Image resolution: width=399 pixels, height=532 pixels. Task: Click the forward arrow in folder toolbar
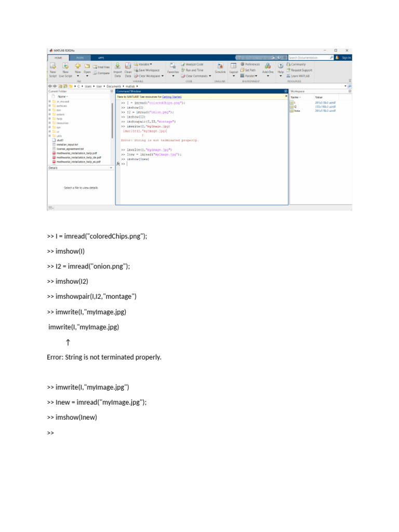(x=55, y=86)
